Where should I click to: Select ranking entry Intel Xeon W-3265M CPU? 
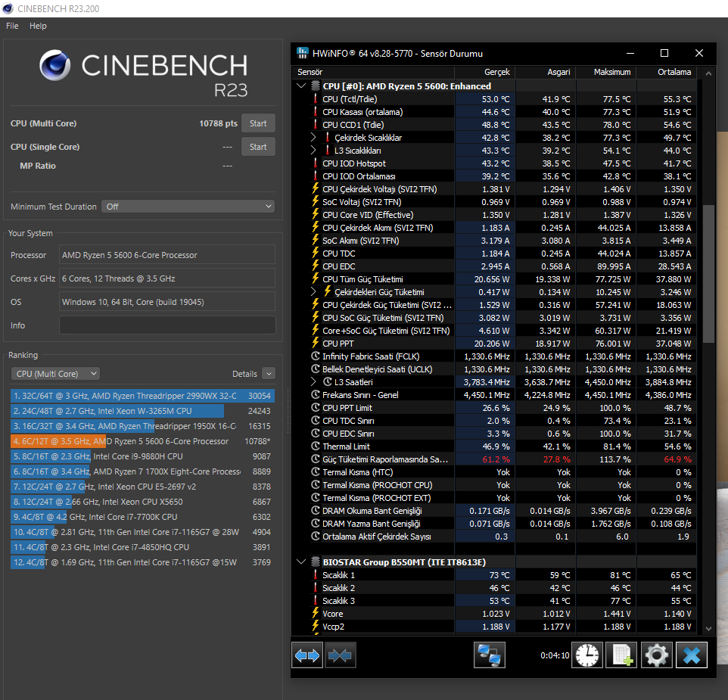pos(142,411)
